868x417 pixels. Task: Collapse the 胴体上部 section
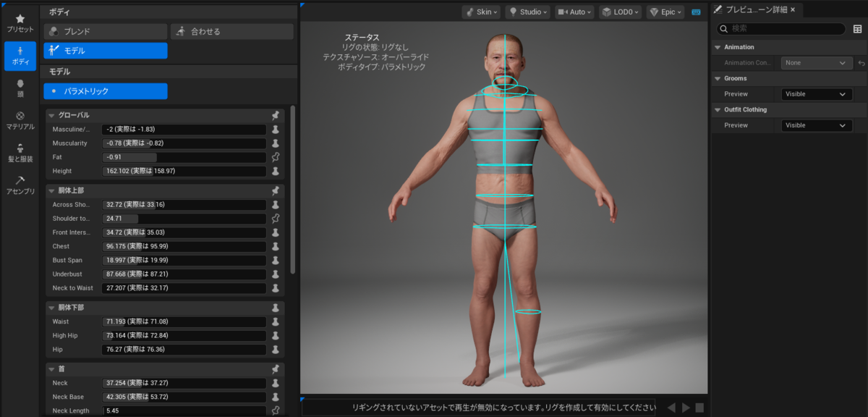pos(52,191)
